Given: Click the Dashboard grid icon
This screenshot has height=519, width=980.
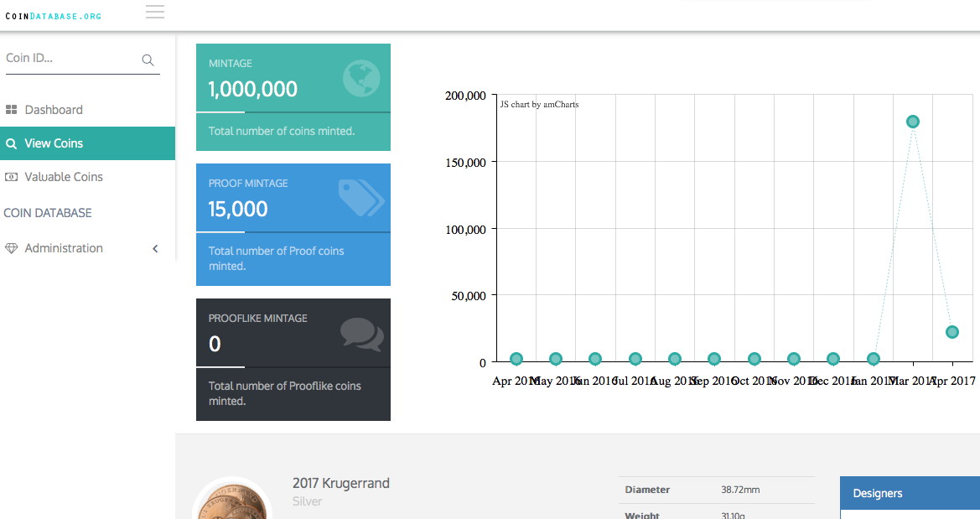Looking at the screenshot, I should pyautogui.click(x=11, y=110).
